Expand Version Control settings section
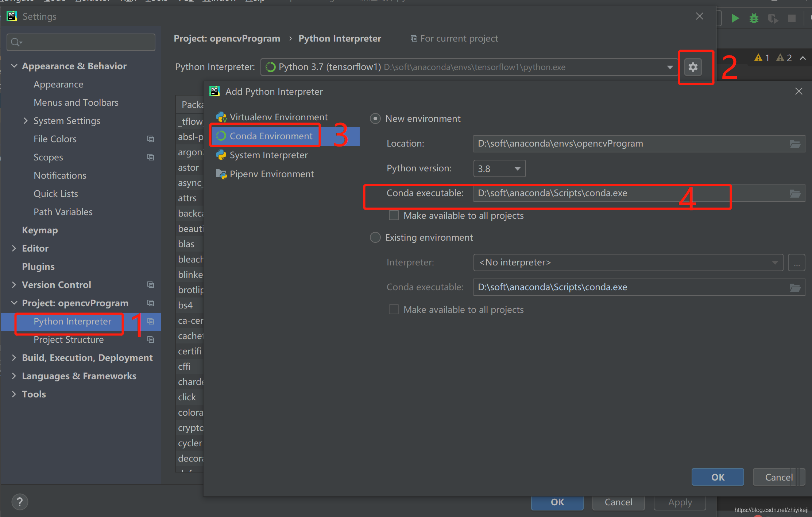The width and height of the screenshot is (812, 517). tap(14, 285)
